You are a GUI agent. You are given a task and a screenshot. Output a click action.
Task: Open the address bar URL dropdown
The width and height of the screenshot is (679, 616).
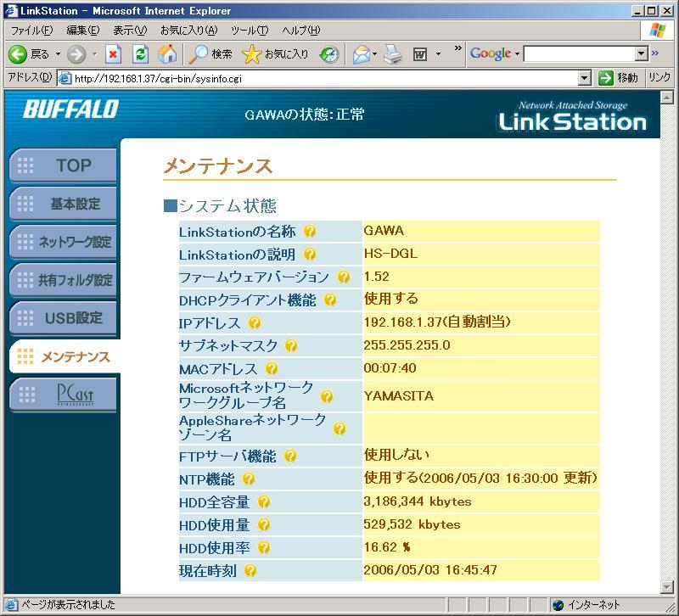585,78
